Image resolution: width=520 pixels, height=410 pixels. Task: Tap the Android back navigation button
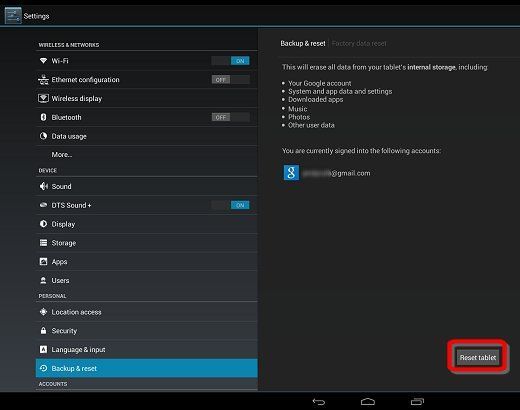click(x=319, y=402)
